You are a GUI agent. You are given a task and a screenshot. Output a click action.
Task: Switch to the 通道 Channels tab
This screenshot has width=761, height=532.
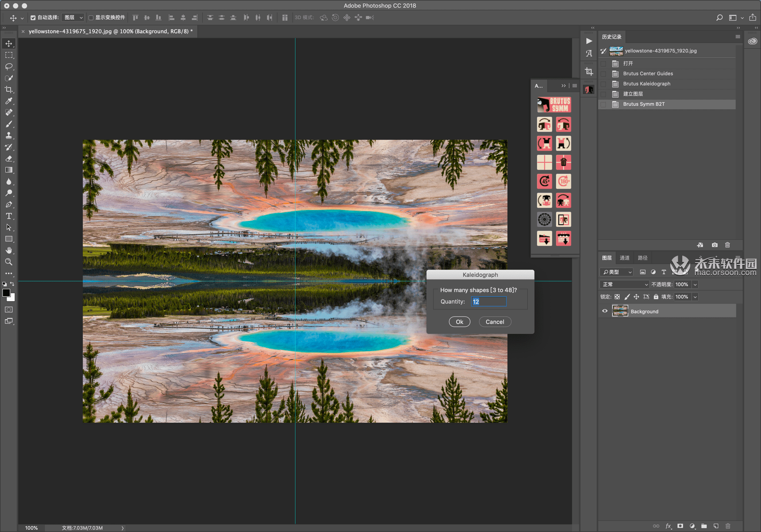(x=624, y=258)
